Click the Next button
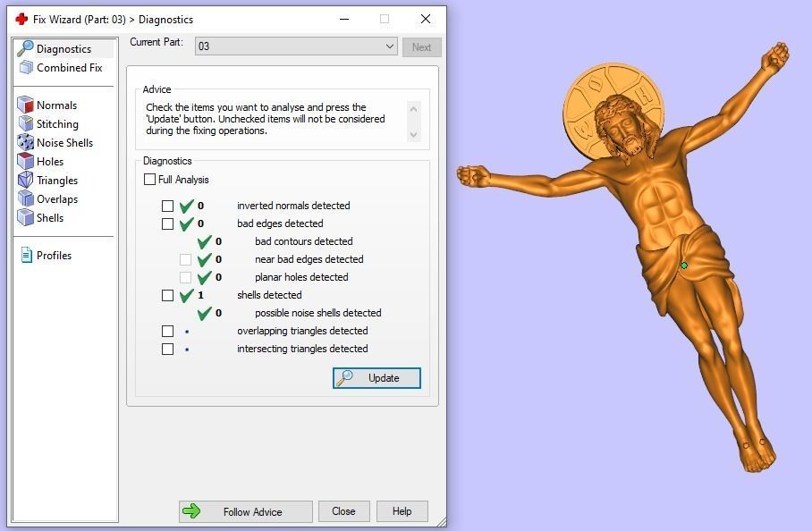812x531 pixels. pyautogui.click(x=421, y=47)
